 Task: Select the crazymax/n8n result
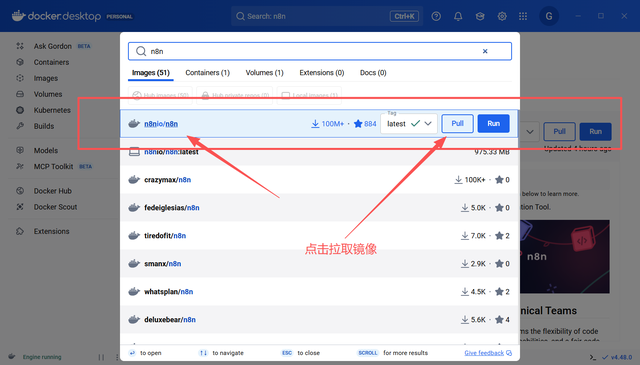[319, 180]
